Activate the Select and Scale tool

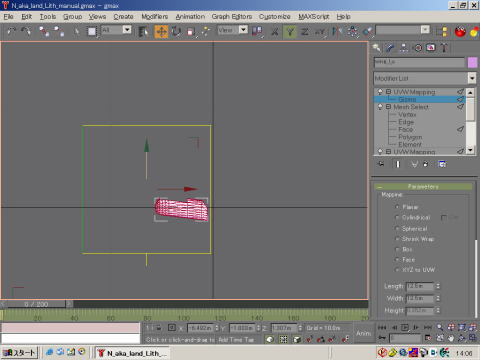click(x=191, y=31)
